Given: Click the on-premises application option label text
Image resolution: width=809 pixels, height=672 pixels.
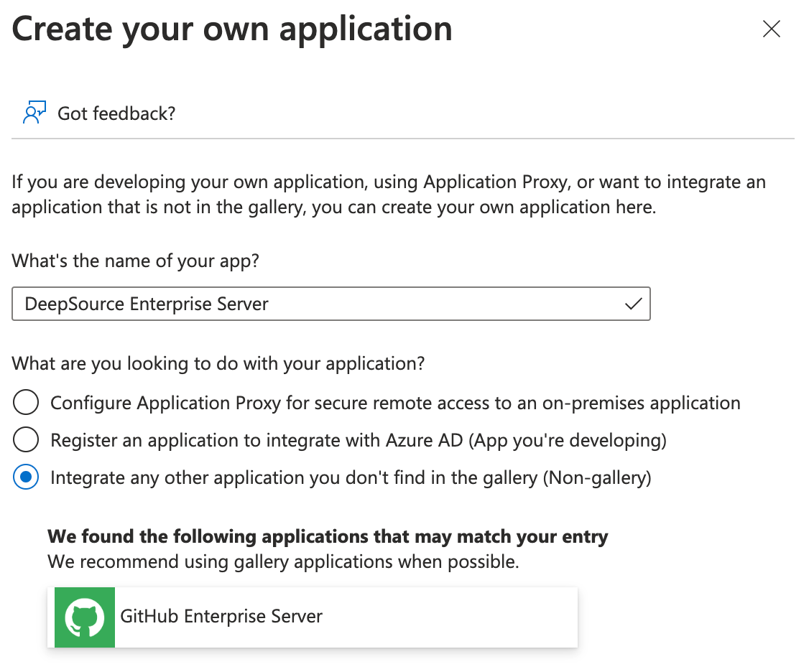Looking at the screenshot, I should [395, 403].
